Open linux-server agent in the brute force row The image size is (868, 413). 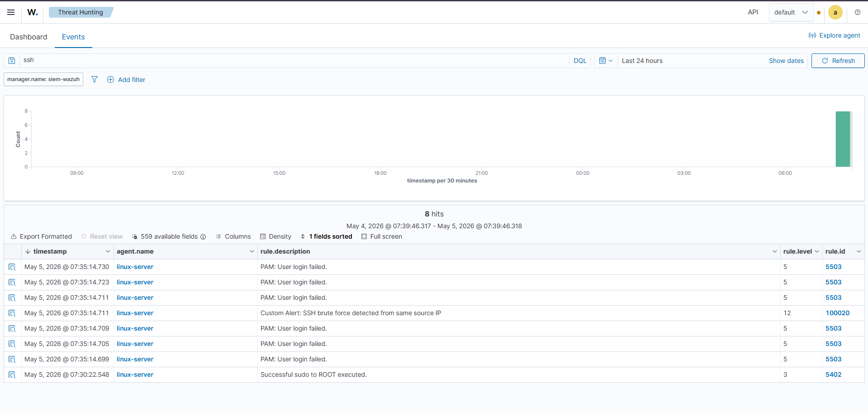(135, 313)
